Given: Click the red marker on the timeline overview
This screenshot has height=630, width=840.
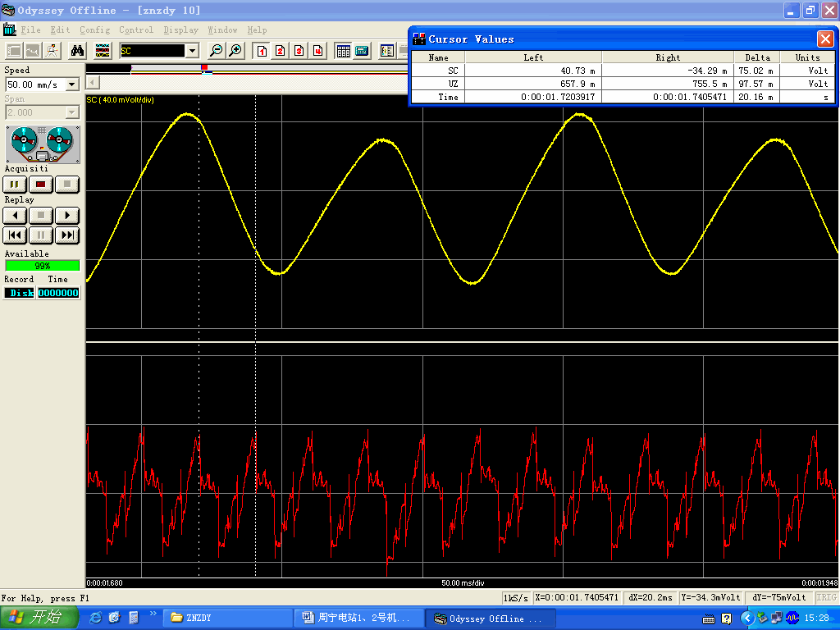Looking at the screenshot, I should (x=204, y=67).
